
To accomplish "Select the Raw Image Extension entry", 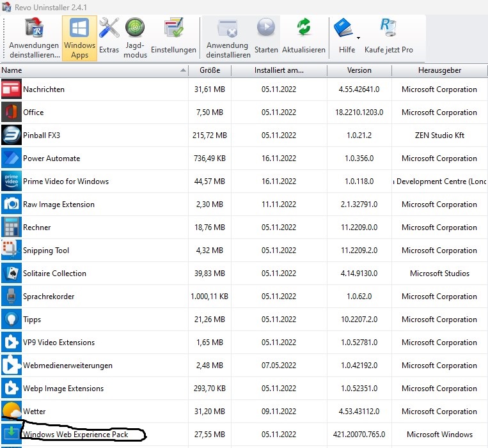I will pos(58,205).
